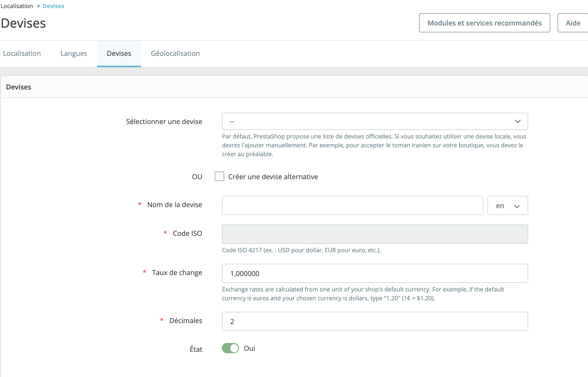Select the Devises tab
Viewport: 588px width, 377px height.
(x=119, y=53)
